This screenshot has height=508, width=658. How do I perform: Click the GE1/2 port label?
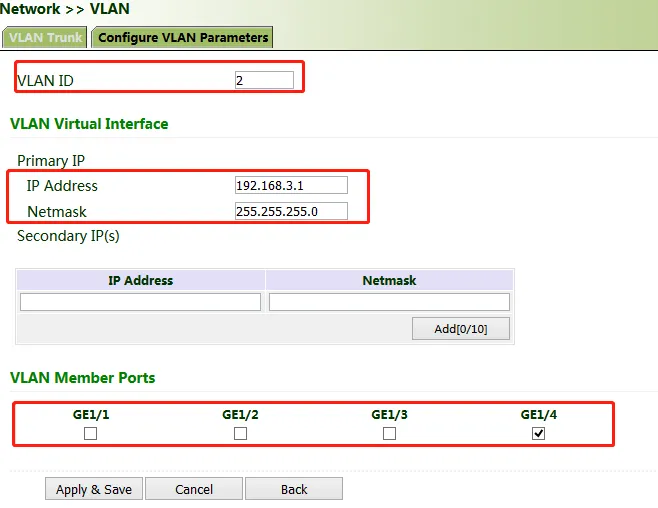(240, 414)
